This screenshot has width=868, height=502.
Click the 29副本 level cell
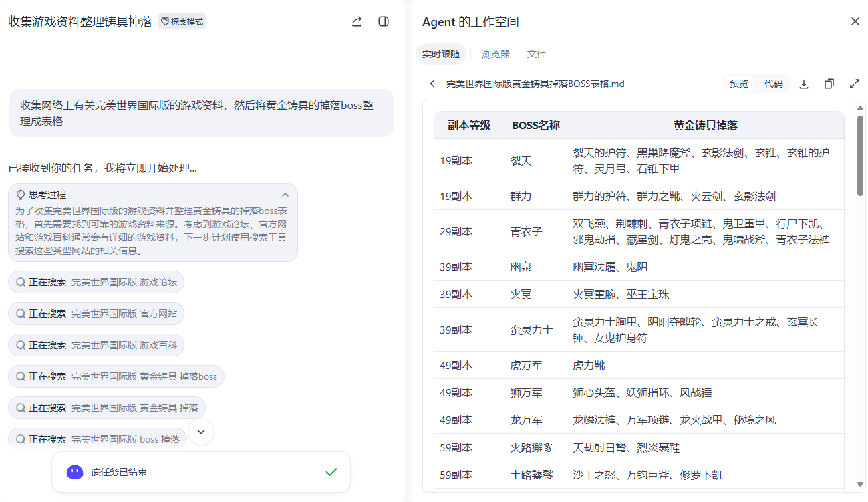pyautogui.click(x=469, y=231)
